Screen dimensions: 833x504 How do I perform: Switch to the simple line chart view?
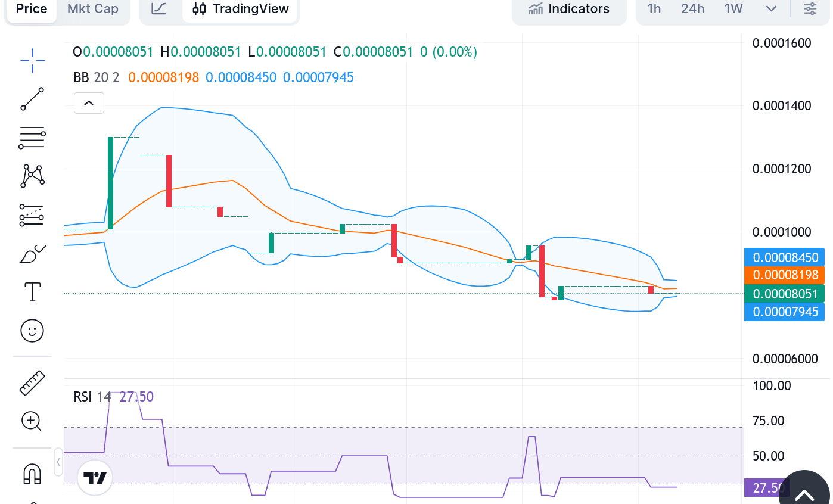pos(158,9)
